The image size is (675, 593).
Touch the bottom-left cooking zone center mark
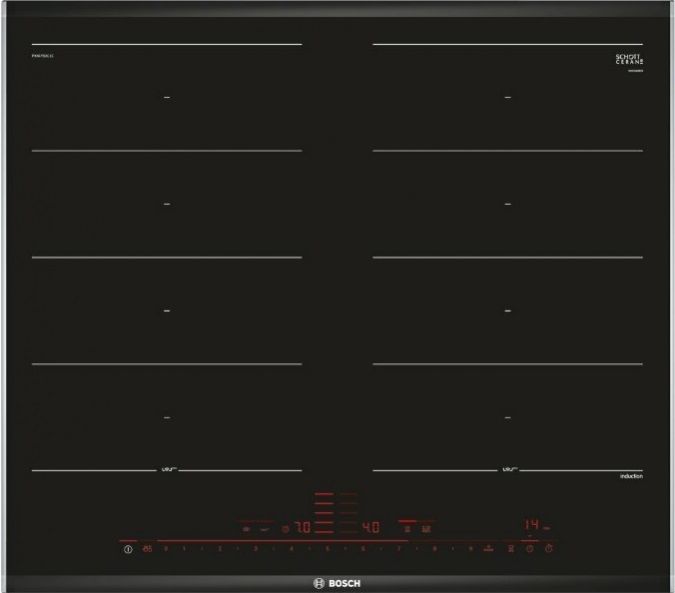click(167, 417)
